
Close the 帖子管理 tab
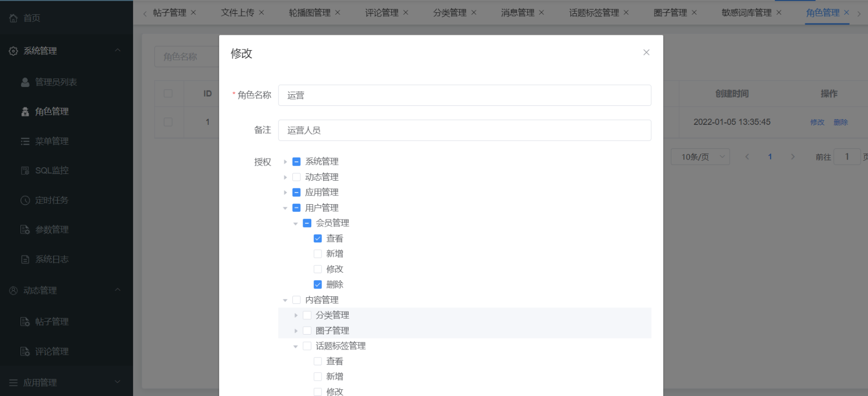click(x=193, y=12)
